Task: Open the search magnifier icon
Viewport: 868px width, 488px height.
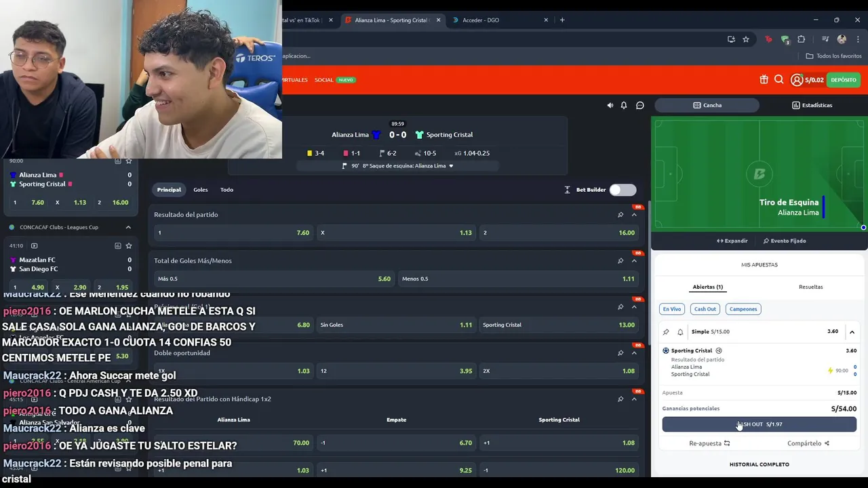Action: click(779, 79)
